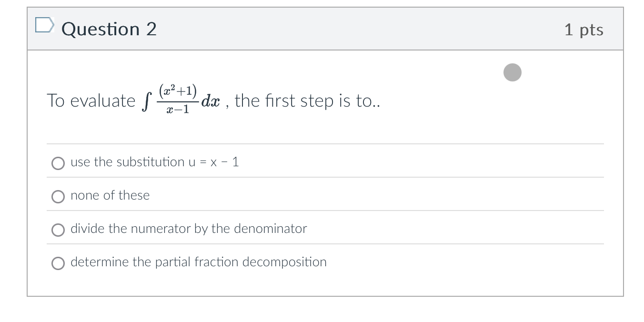Click the 'Question 2' heading text
Screen dimensions: 644x322
[109, 29]
